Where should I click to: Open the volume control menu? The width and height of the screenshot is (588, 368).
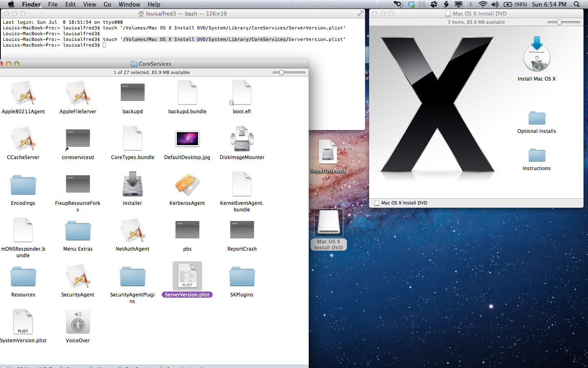pos(495,4)
